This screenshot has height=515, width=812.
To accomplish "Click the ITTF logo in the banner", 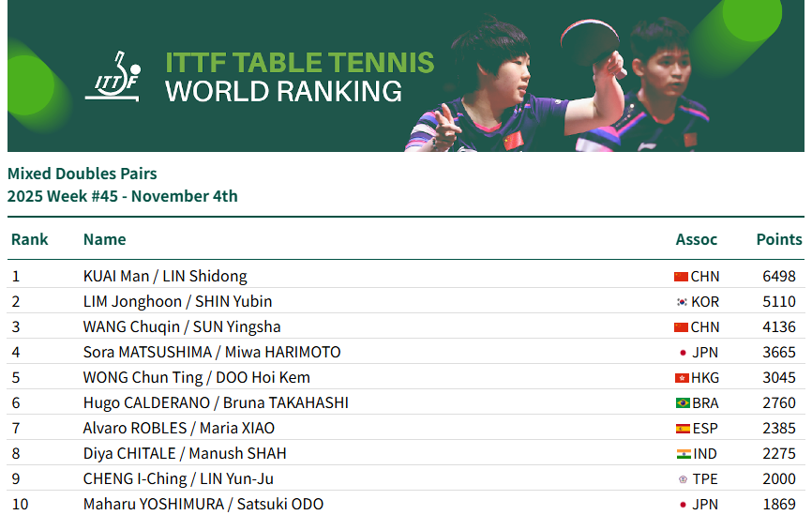I will click(x=113, y=76).
